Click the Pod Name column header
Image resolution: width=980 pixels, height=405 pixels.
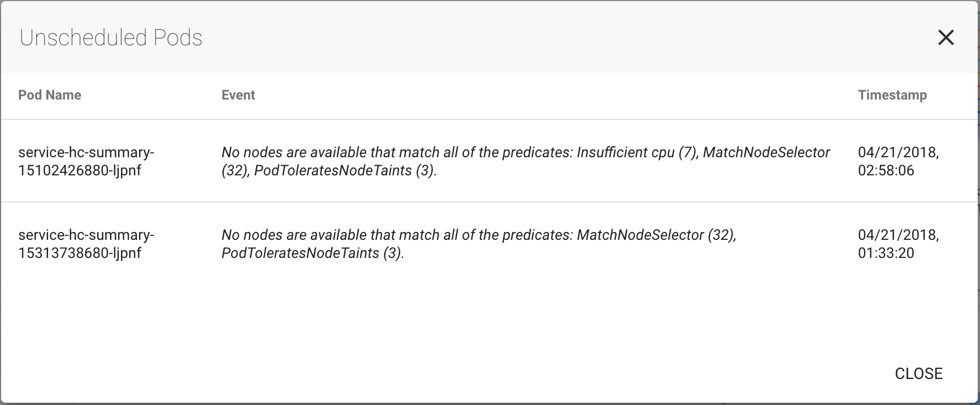(50, 95)
